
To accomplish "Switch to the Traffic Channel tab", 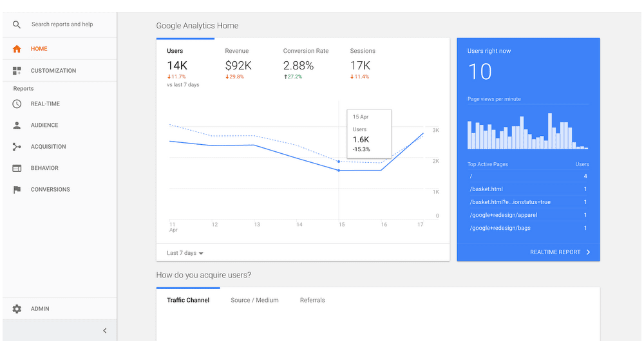I will point(188,300).
